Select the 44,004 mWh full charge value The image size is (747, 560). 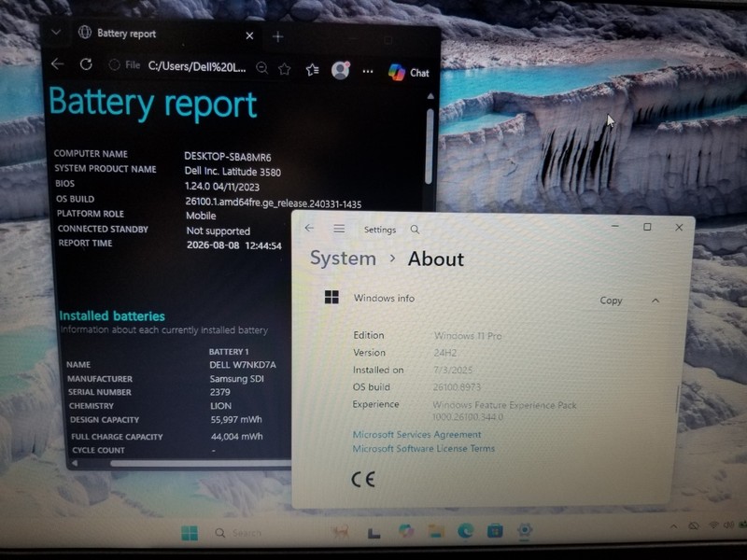click(237, 436)
